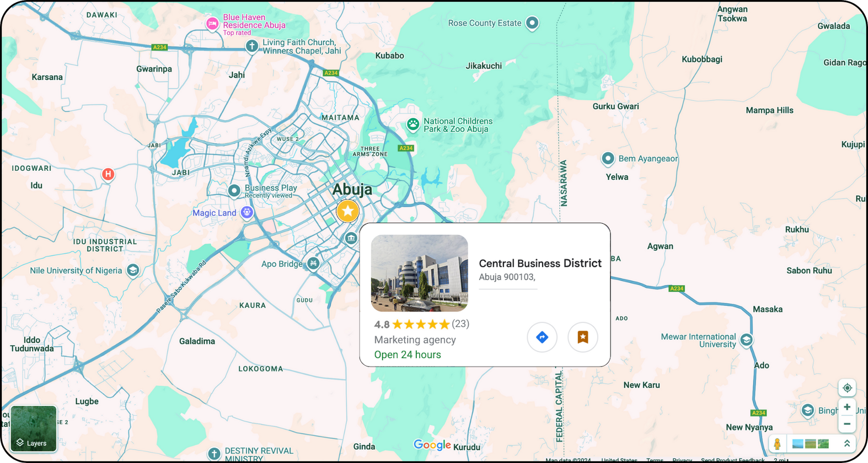Save Central Business District with the bookmark icon
This screenshot has height=463, width=868.
582,337
